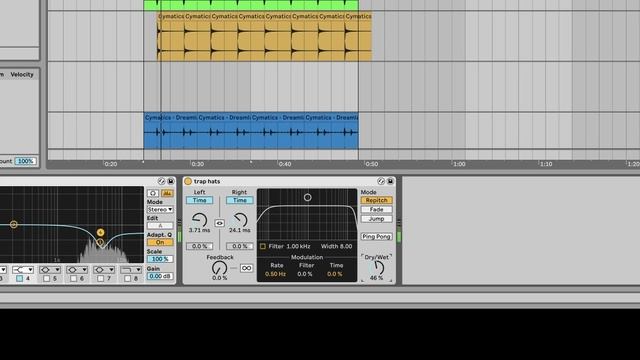Click timeline ruler at 0:30
This screenshot has height=360, width=640.
click(x=198, y=164)
